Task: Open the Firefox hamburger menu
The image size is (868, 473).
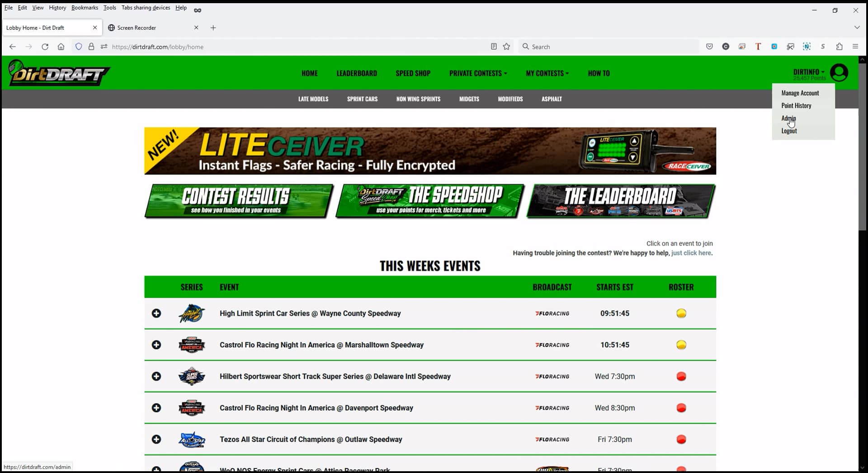Action: pyautogui.click(x=856, y=47)
